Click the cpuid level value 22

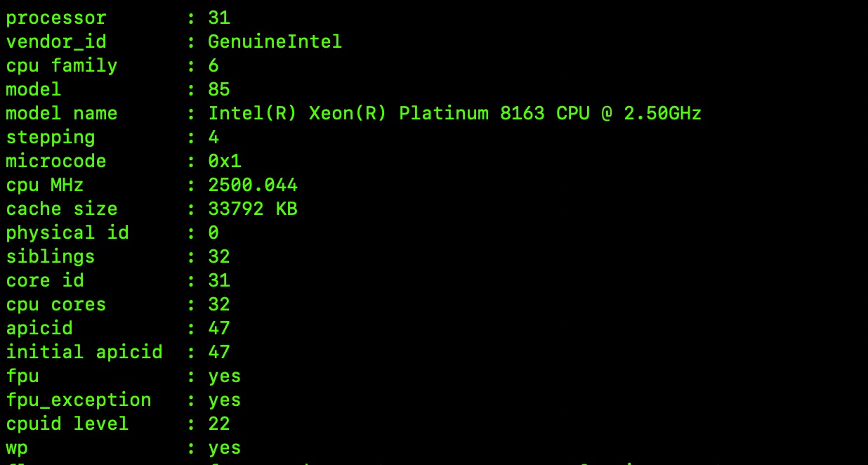tap(219, 424)
